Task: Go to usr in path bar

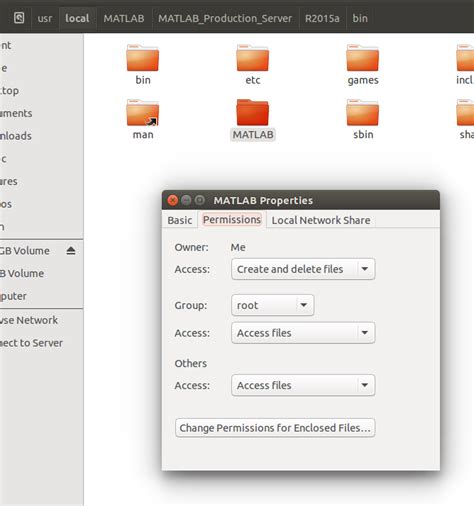Action: [x=45, y=18]
